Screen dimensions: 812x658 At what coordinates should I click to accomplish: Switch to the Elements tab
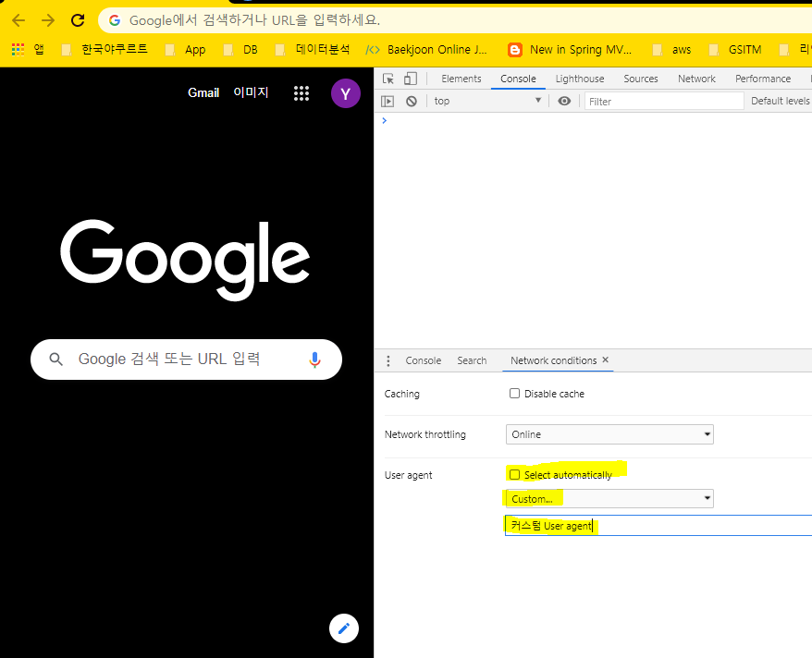461,79
